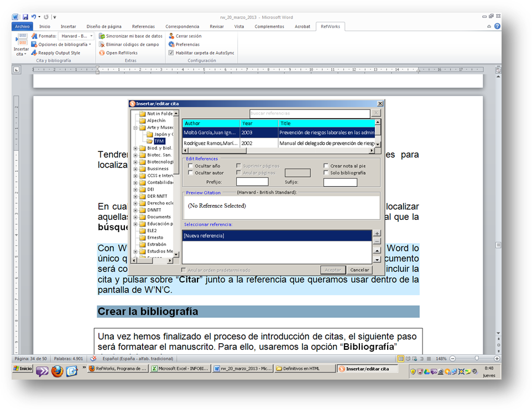
Task: Enable Solo bibliografía checkbox
Action: [326, 172]
